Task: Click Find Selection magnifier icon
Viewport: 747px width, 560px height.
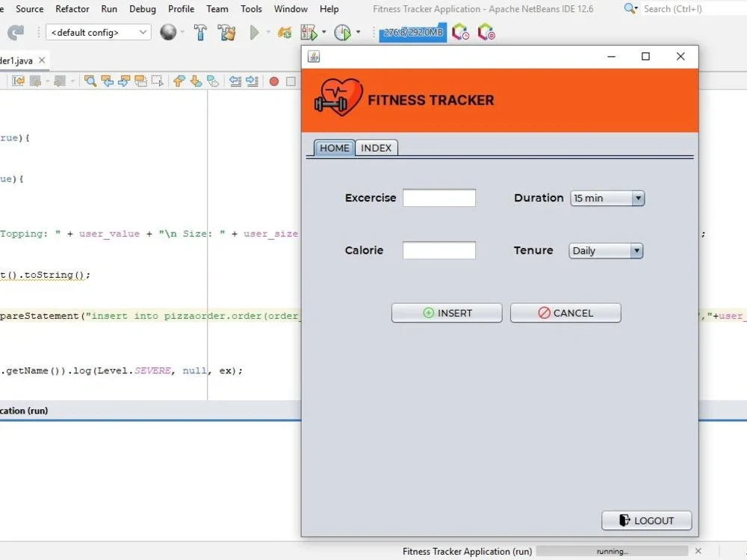Action: point(90,81)
